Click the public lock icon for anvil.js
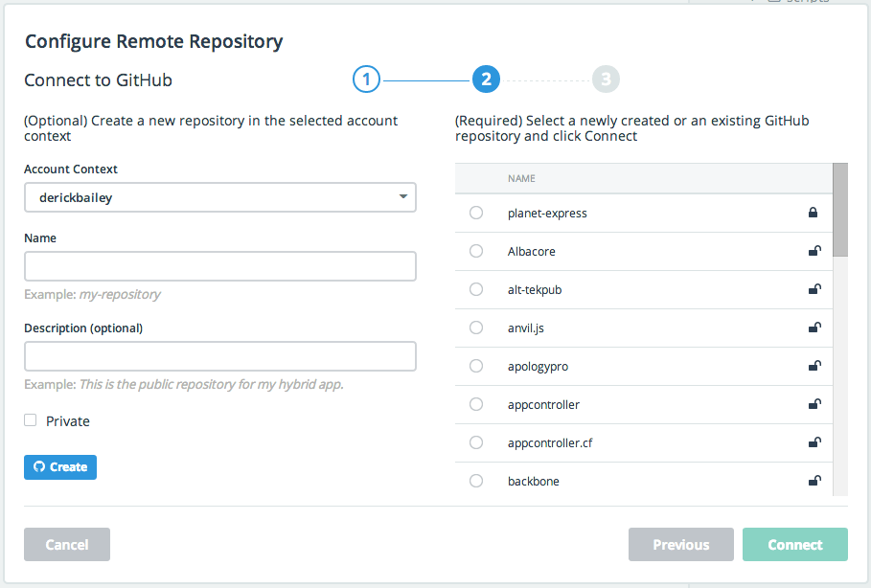Screen dimensions: 871x588 point(814,328)
